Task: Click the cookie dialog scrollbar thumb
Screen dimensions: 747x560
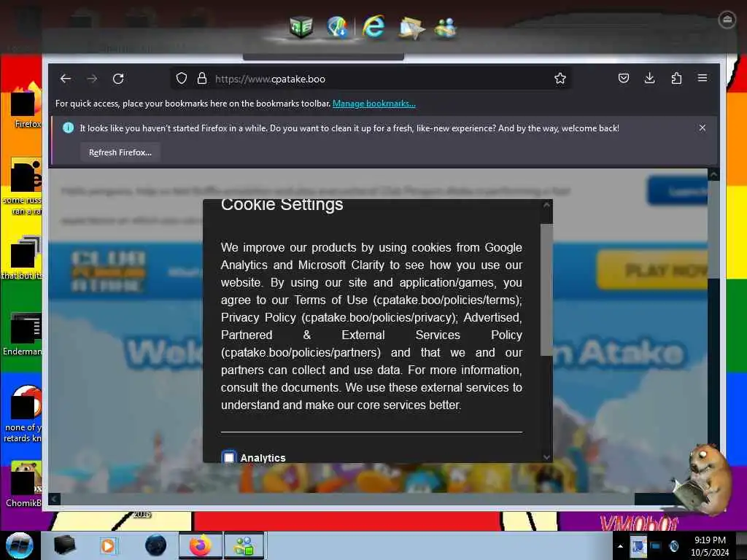Action: click(x=546, y=289)
